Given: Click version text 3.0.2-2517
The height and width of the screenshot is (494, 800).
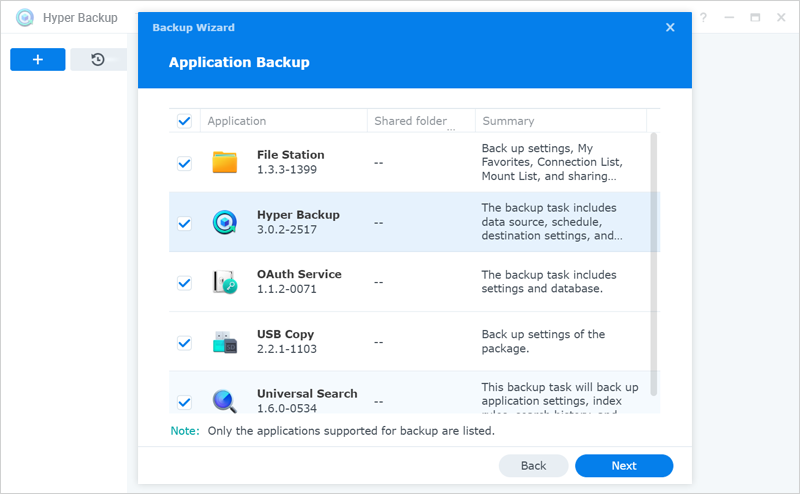Looking at the screenshot, I should click(x=287, y=230).
